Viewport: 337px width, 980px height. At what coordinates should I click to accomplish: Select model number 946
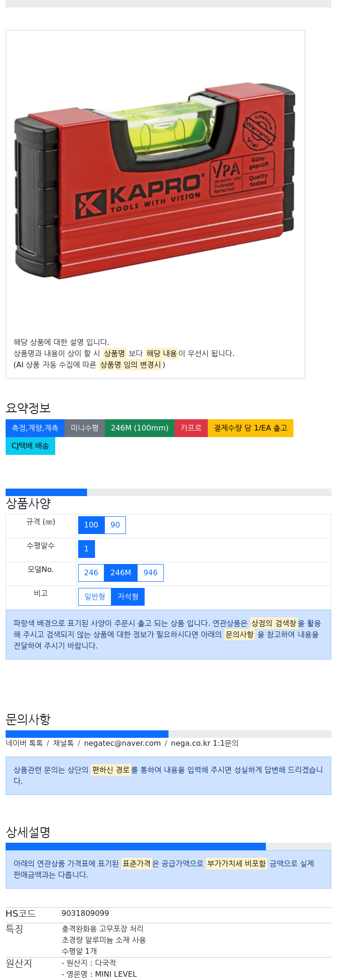[151, 573]
